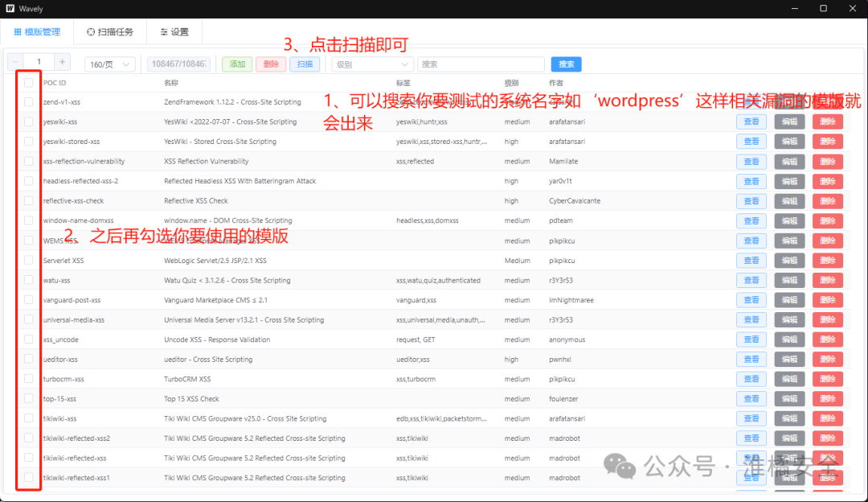Click 查看 for window-name-domxss row
Image resolution: width=868 pixels, height=502 pixels.
[751, 220]
